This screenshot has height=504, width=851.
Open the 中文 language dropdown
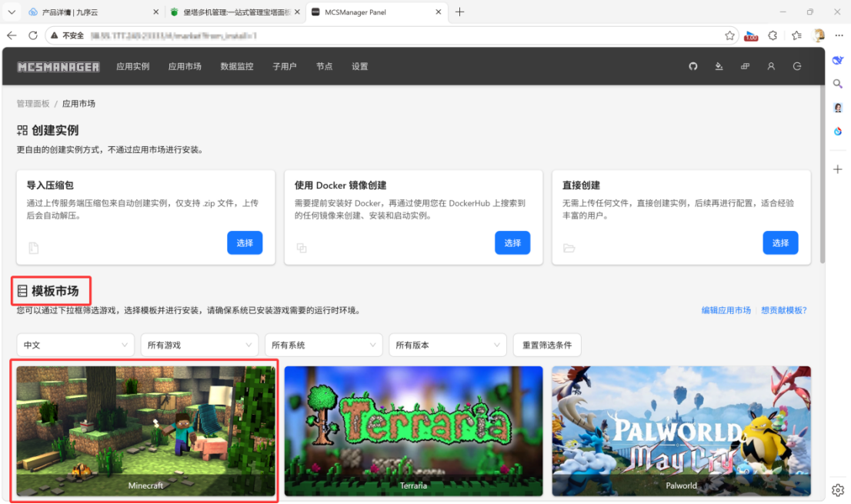[75, 345]
